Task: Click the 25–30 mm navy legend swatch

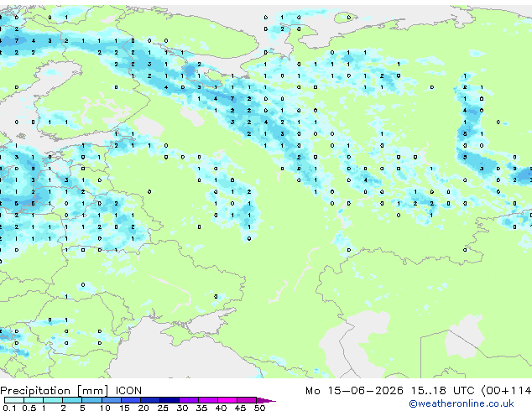Action: pos(169,400)
